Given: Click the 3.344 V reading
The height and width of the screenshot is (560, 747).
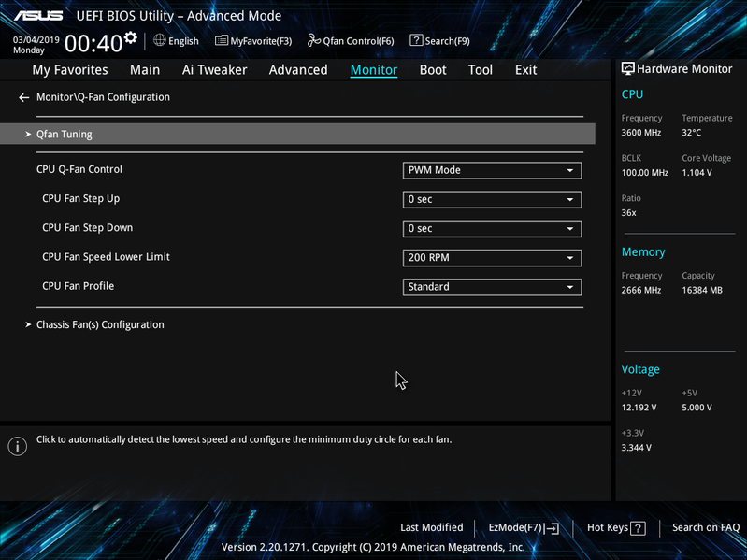Looking at the screenshot, I should click(636, 448).
